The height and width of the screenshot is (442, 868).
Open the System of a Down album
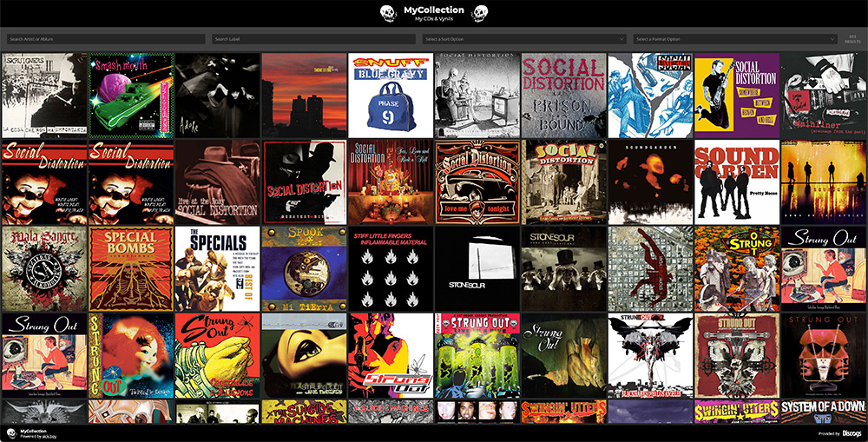coord(824,412)
